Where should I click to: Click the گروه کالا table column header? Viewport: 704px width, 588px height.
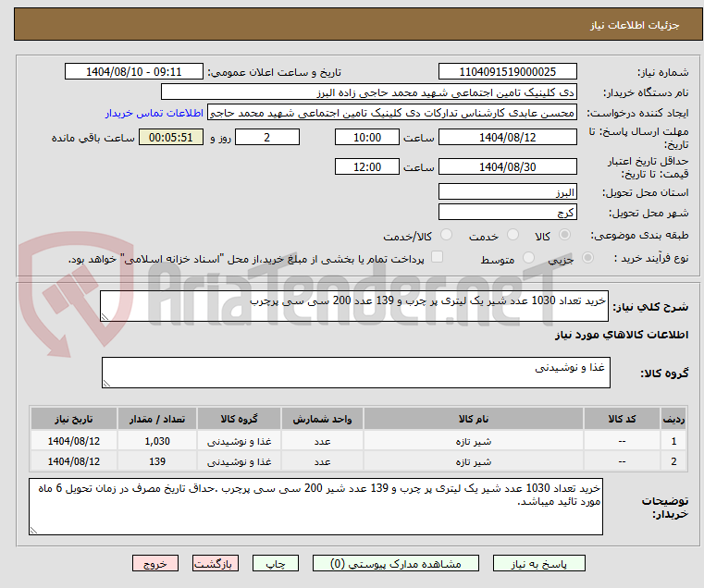point(239,419)
